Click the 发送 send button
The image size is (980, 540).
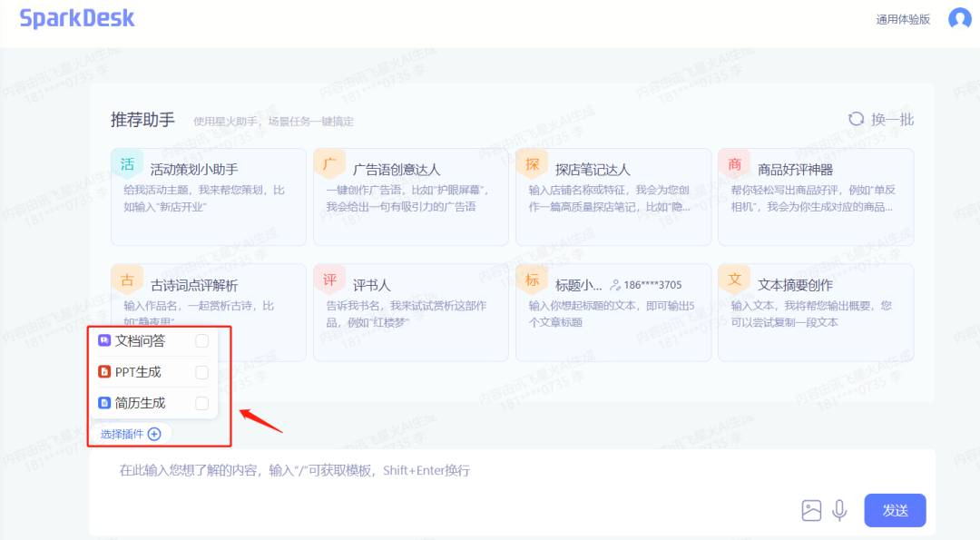[x=895, y=511]
